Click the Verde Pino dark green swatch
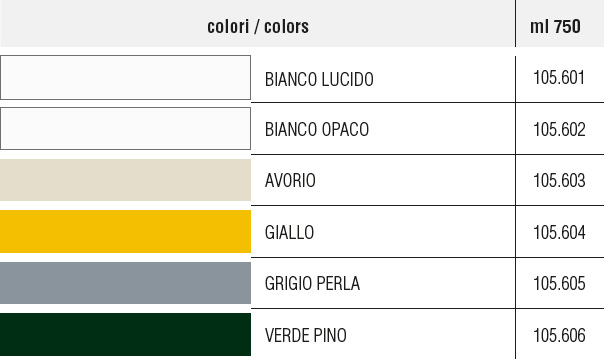The image size is (604, 361). (x=126, y=334)
